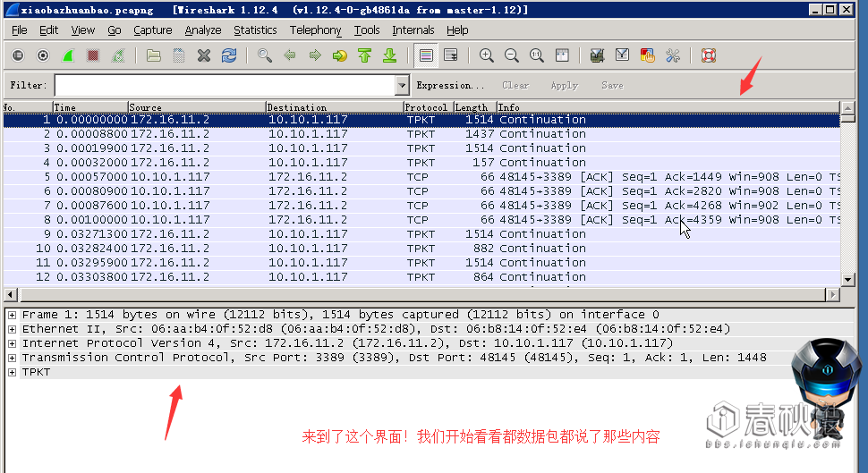Open coloring rules toolbar icon
Screen dimensions: 868x473
point(647,55)
